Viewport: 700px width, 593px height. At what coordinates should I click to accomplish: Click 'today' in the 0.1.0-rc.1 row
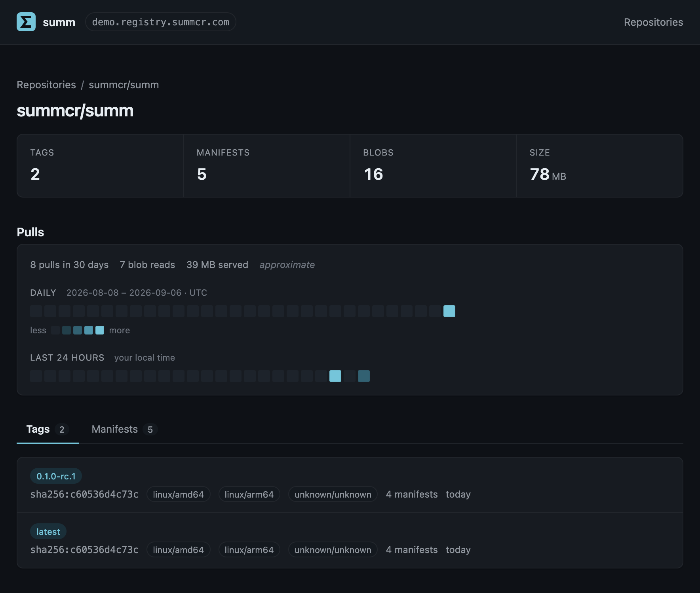pos(458,494)
